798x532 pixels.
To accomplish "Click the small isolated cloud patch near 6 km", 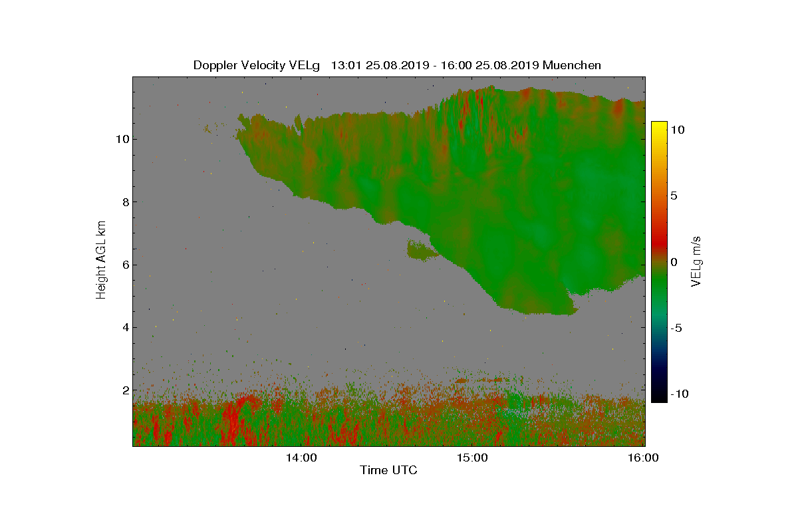I will [421, 251].
